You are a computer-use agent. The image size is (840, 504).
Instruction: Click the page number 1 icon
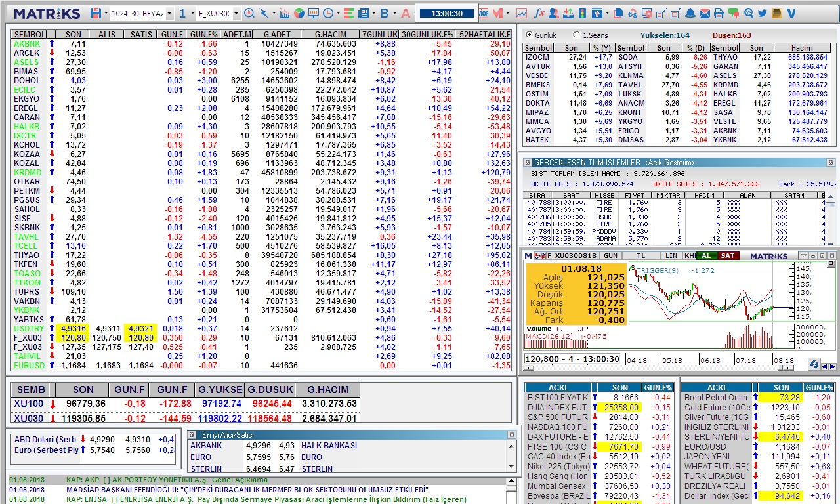[182, 13]
